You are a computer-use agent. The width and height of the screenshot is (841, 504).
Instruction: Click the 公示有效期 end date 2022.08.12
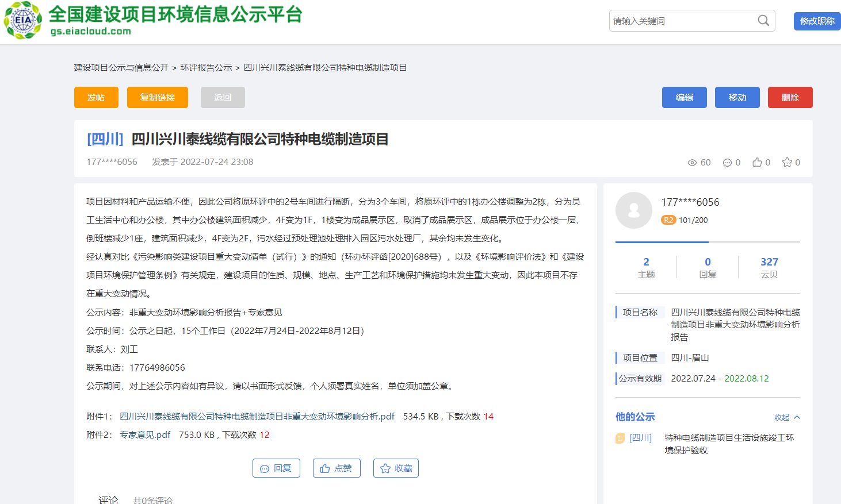click(x=747, y=379)
